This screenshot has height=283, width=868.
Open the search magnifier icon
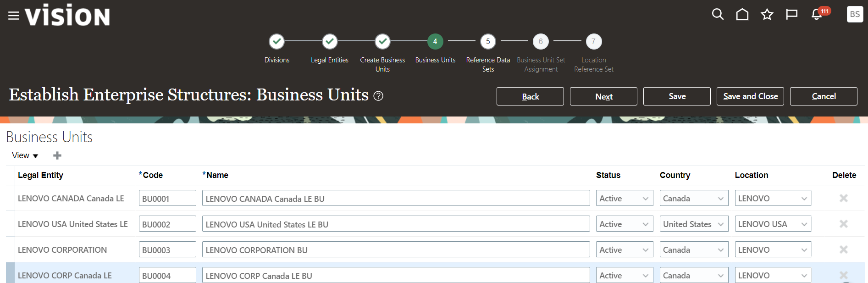pos(718,15)
